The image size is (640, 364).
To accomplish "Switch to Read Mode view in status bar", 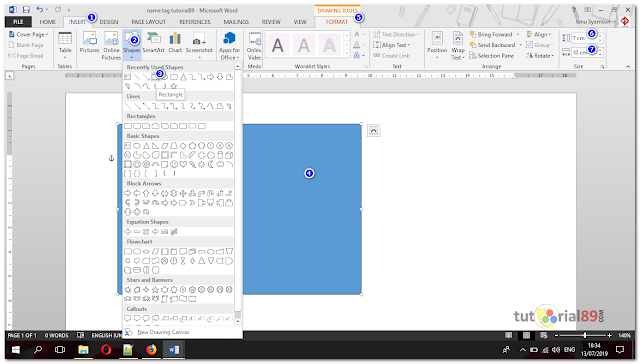I will click(509, 335).
